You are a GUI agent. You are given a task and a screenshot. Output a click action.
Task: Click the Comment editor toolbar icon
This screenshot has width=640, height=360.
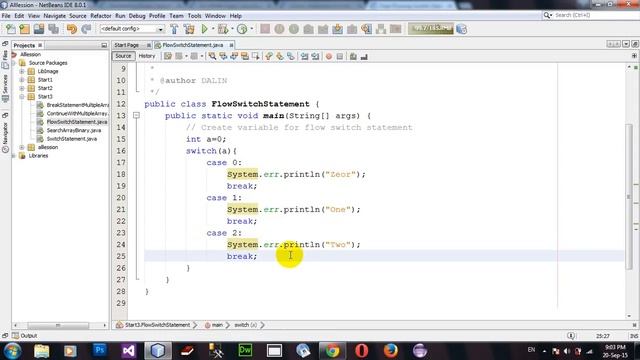tap(353, 57)
